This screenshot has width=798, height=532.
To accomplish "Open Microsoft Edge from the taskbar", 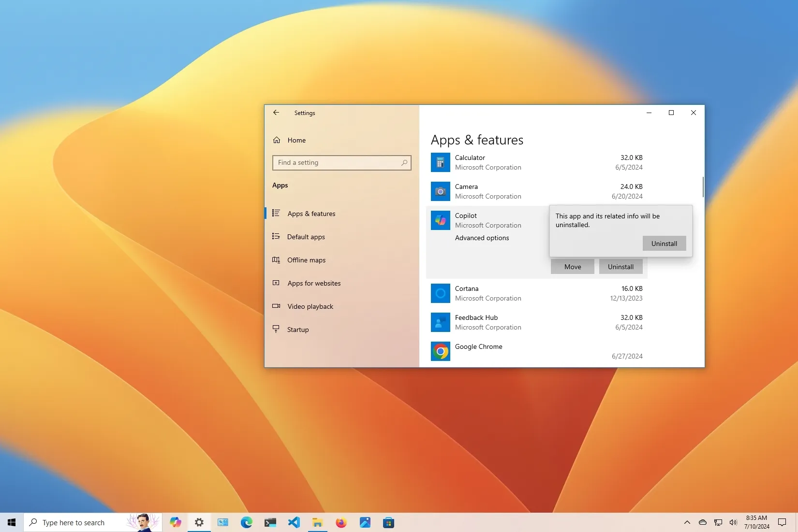I will (x=246, y=522).
